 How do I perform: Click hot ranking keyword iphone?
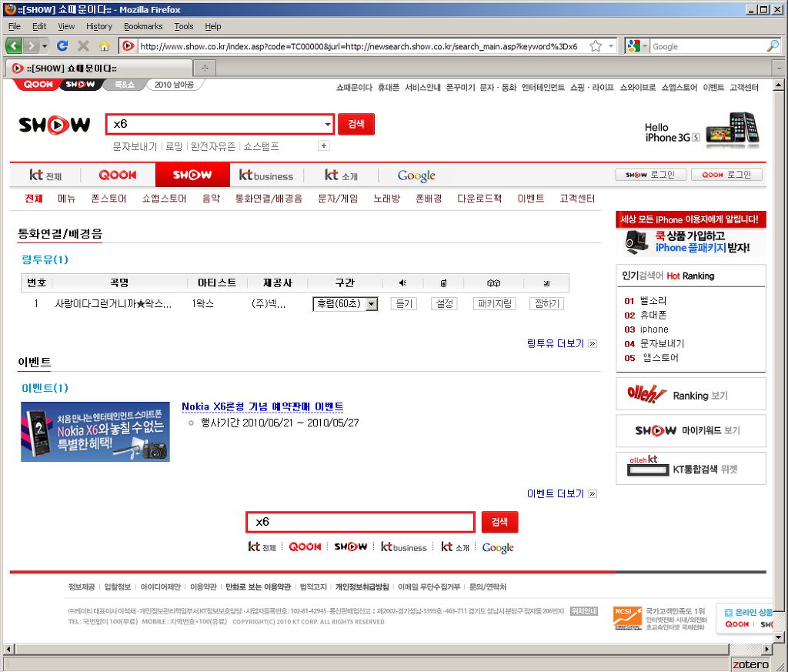tap(654, 329)
